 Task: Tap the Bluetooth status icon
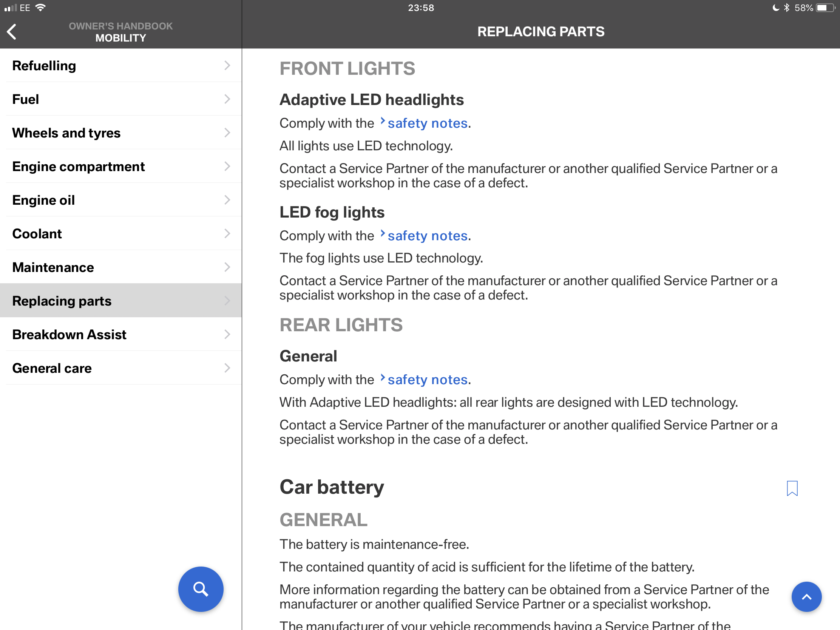tap(786, 8)
